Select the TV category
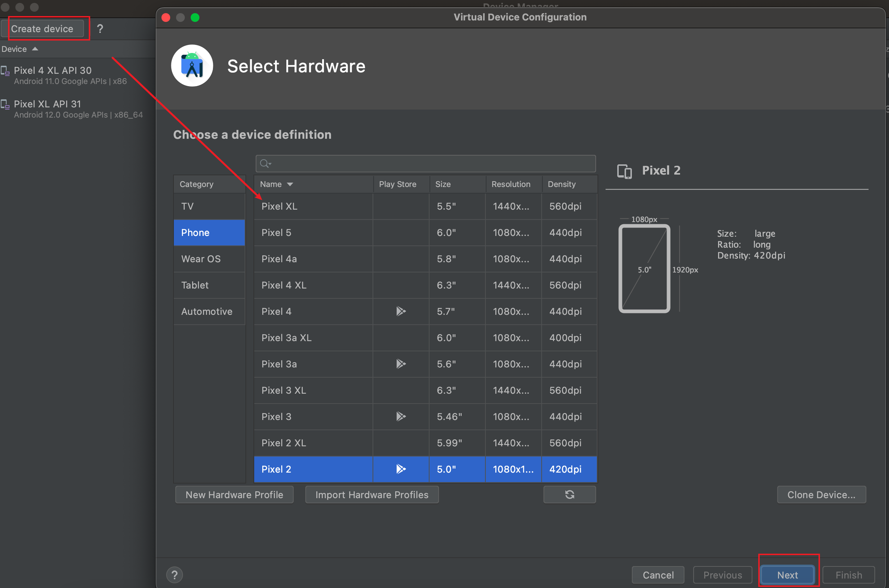Viewport: 889px width, 588px height. click(x=209, y=206)
